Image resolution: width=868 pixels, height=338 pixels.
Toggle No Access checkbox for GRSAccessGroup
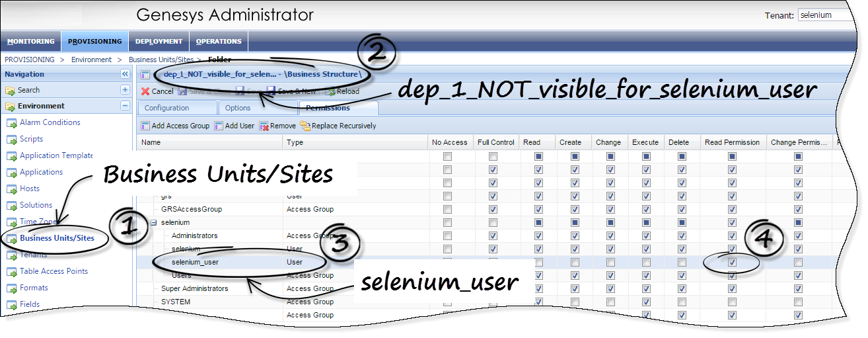(448, 210)
